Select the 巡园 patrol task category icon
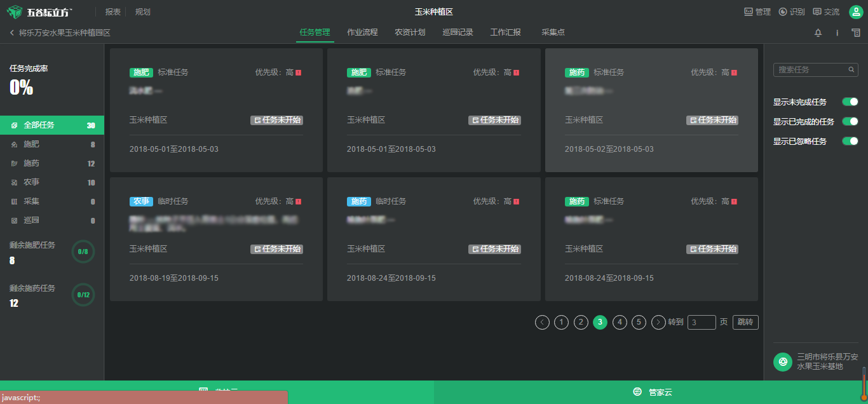Viewport: 868px width, 404px height. [x=15, y=220]
